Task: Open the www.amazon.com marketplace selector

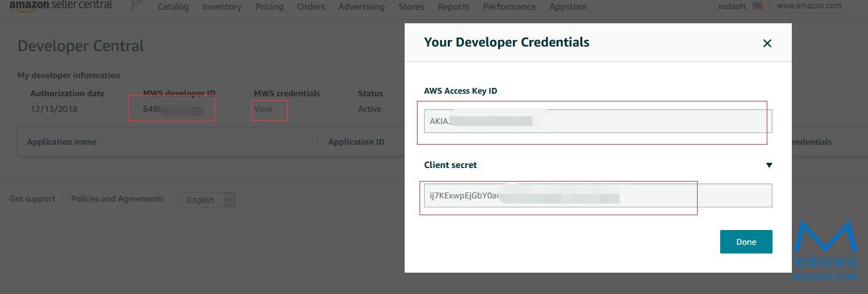Action: click(x=818, y=6)
